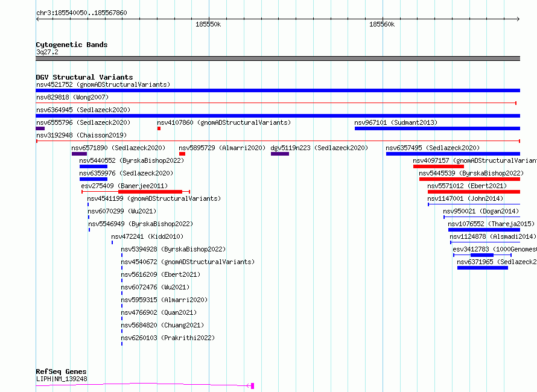Open esv275409 (Banerjee2011) label
537x392 pixels.
[124, 186]
